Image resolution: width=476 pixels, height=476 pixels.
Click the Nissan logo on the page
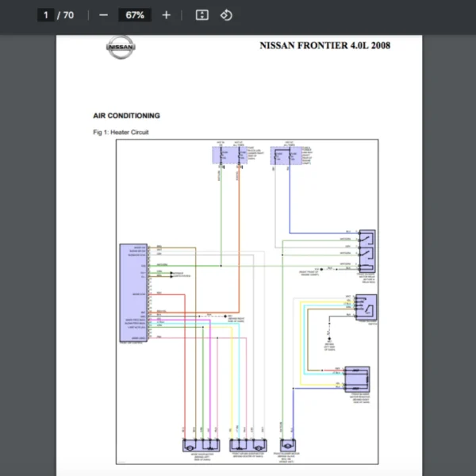click(121, 47)
